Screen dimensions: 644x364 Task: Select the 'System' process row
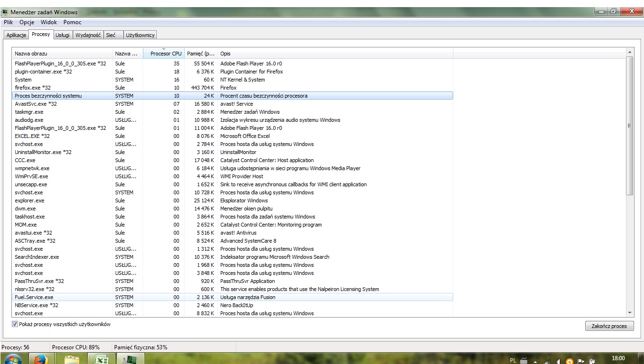(233, 80)
